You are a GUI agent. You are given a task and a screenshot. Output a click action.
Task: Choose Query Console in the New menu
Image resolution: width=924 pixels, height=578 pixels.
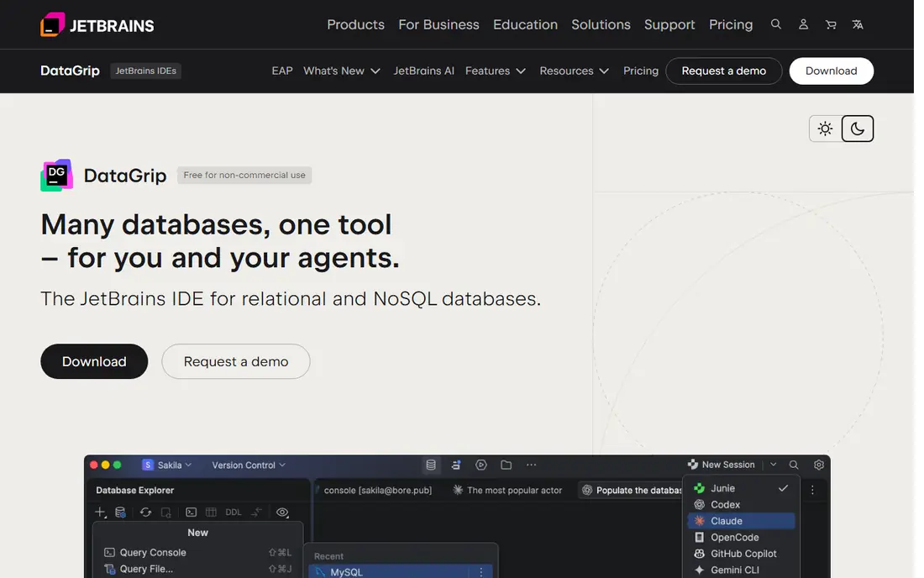click(197, 553)
